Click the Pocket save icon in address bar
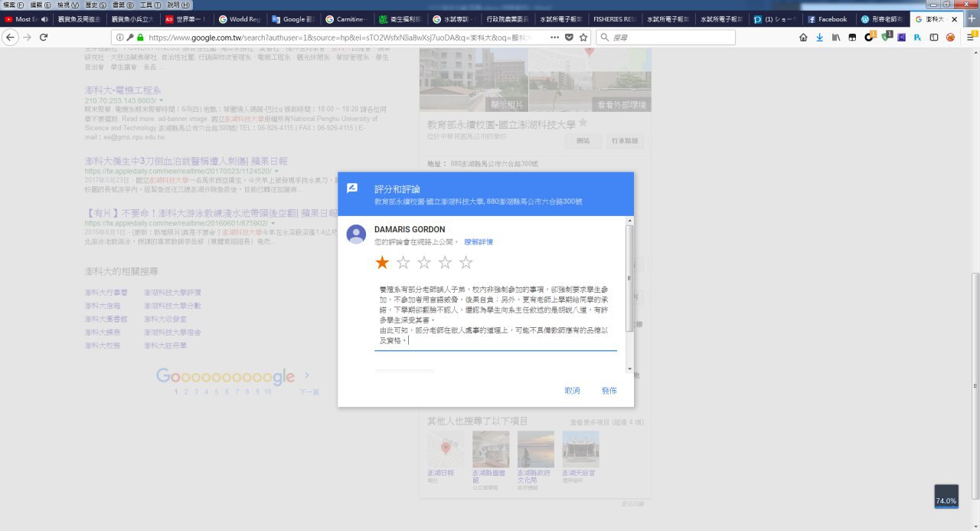Viewport: 980px width, 531px height. tap(569, 37)
